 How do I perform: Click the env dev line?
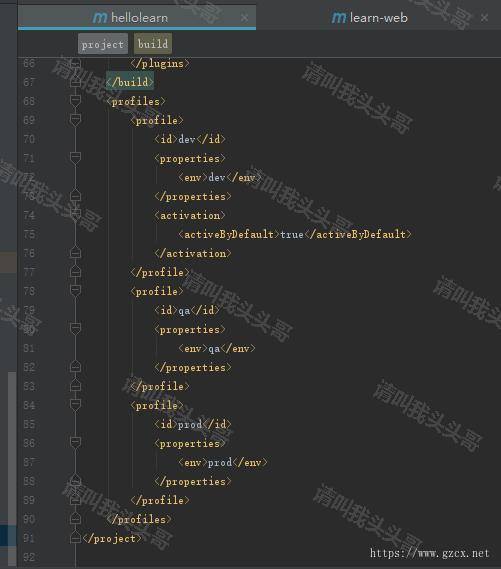220,177
